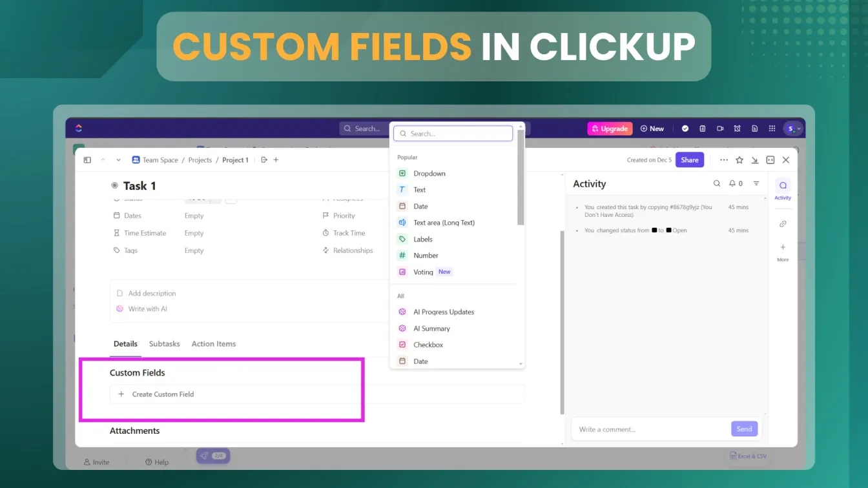
Task: Click the rocket onboarding 2/4 badge
Action: pyautogui.click(x=212, y=456)
